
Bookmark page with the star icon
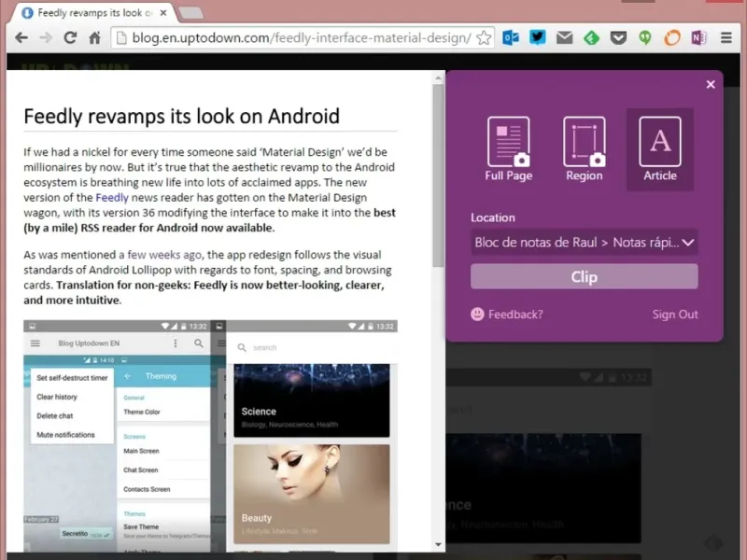[484, 37]
